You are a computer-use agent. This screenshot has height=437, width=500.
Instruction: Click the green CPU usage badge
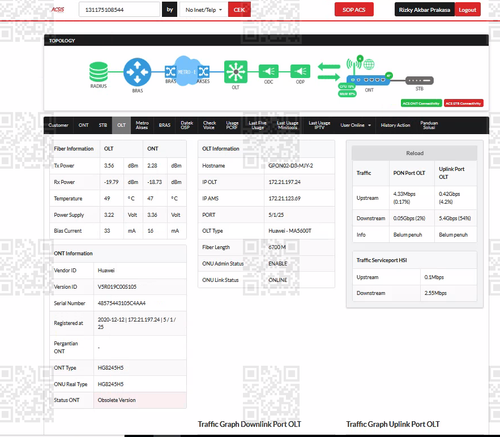(347, 86)
